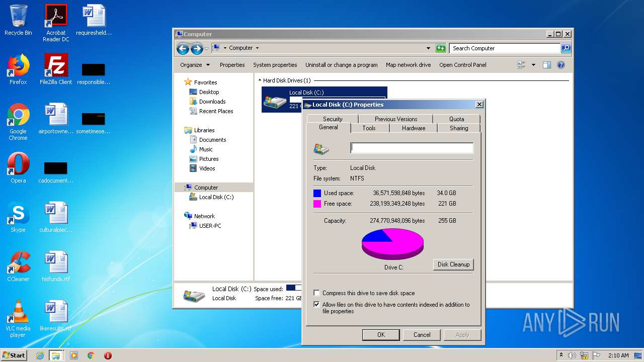Click Uninstall or change a program
644x362 pixels.
[x=341, y=65]
